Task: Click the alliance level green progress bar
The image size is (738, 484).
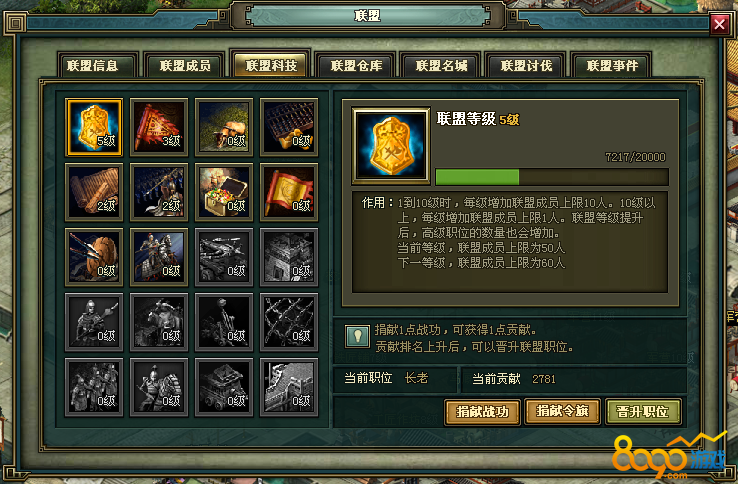Action: [x=552, y=177]
